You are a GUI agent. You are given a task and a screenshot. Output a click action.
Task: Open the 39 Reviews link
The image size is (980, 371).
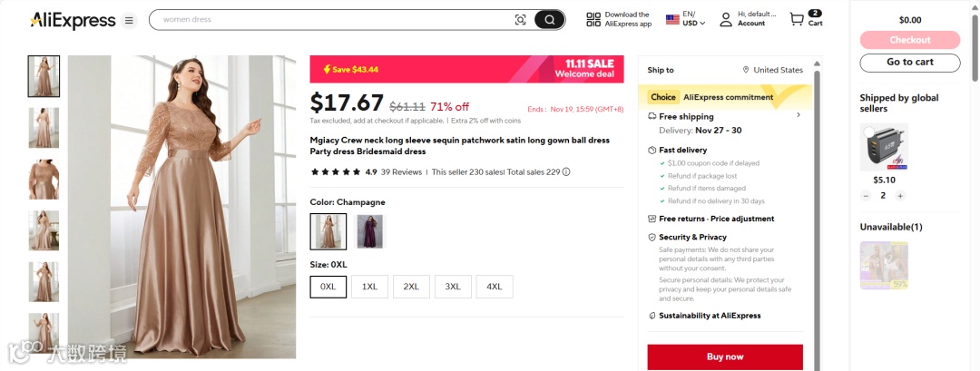[401, 171]
